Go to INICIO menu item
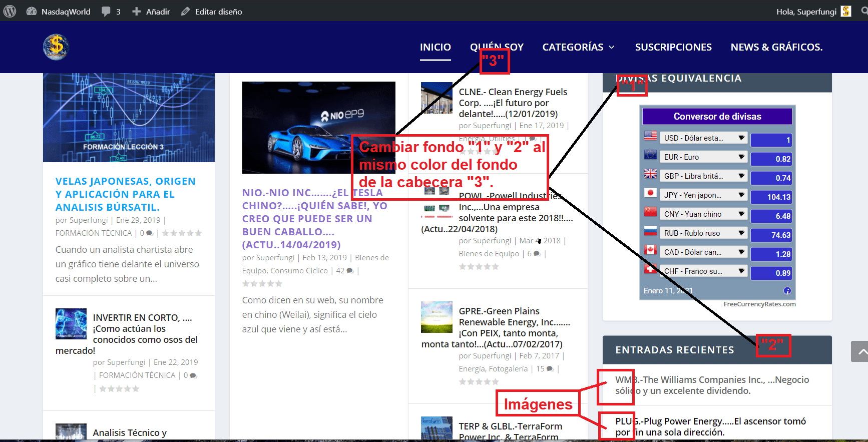This screenshot has height=442, width=868. click(436, 47)
